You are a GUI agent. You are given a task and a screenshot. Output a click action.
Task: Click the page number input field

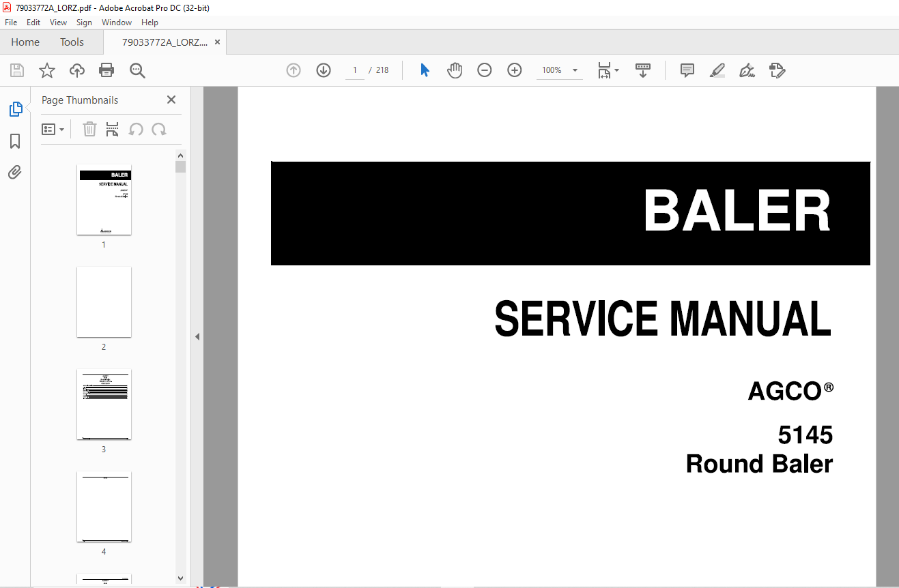(x=355, y=70)
